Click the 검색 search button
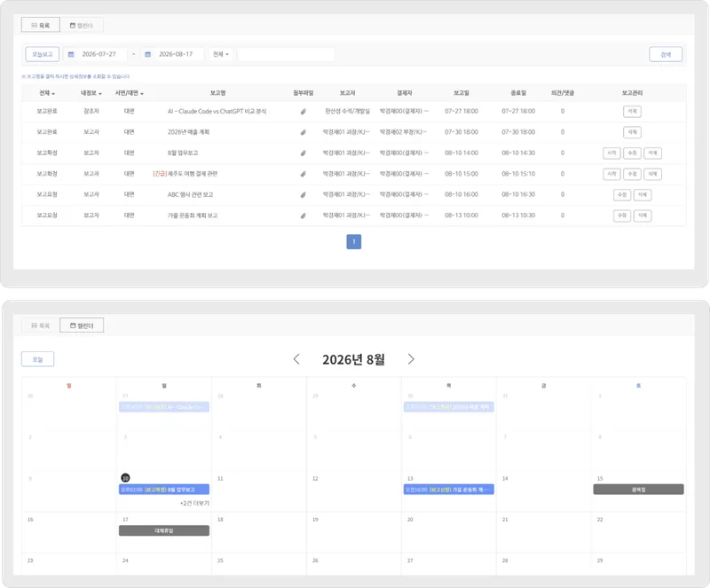The width and height of the screenshot is (710, 588). point(666,54)
